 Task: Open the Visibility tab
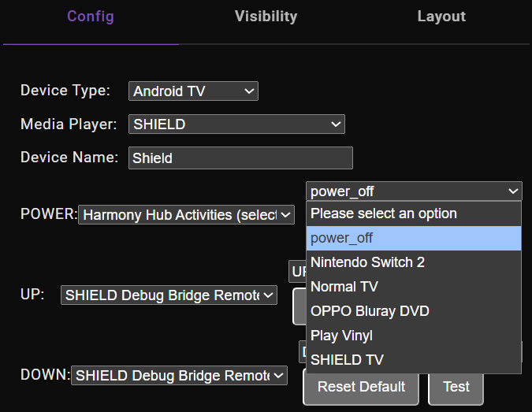[x=266, y=17]
